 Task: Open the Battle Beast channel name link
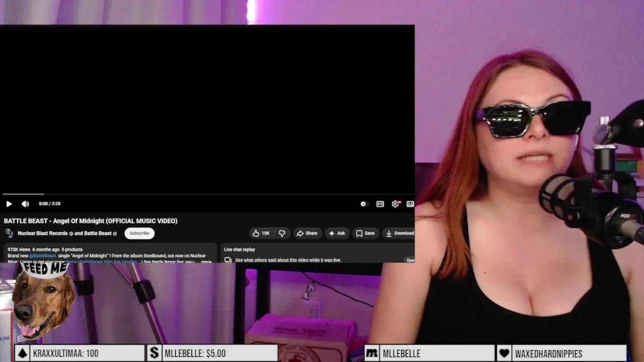pyautogui.click(x=98, y=233)
